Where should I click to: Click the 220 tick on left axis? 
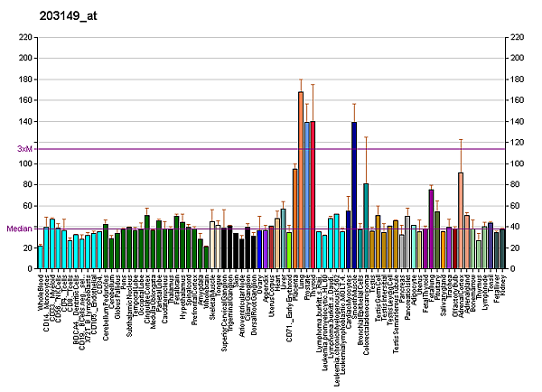point(25,37)
